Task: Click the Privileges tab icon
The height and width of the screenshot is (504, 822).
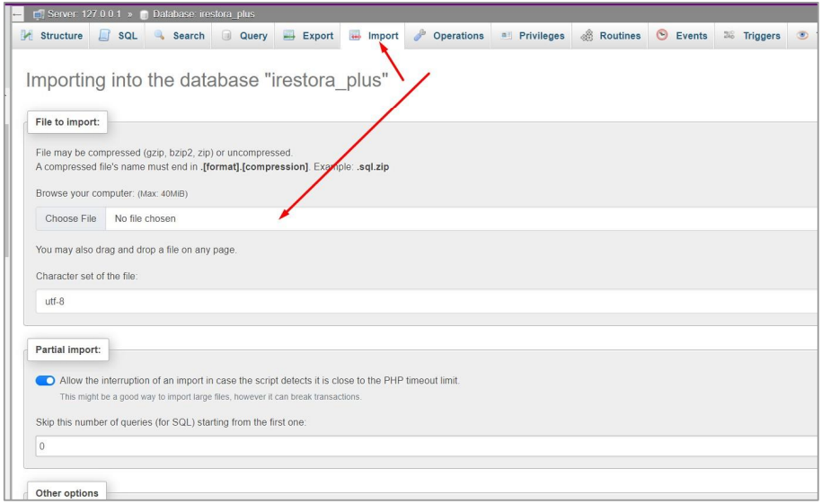Action: tap(506, 36)
